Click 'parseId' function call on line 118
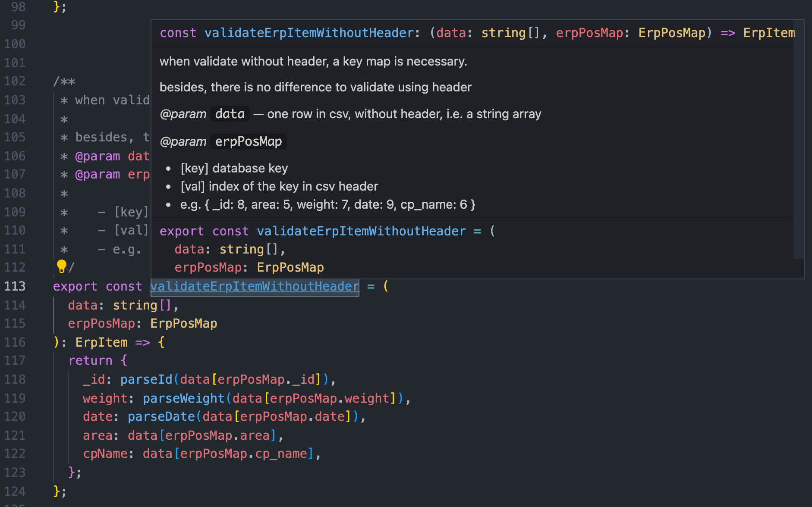812x507 pixels. (146, 379)
